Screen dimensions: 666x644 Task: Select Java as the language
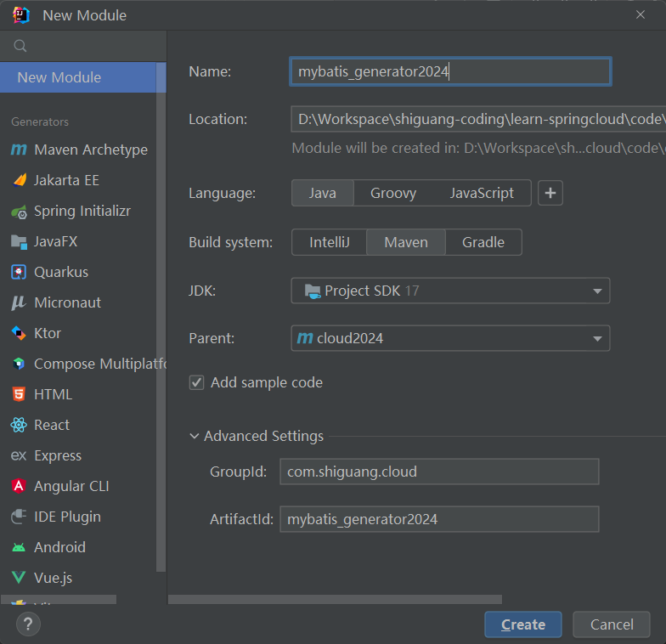click(x=323, y=193)
